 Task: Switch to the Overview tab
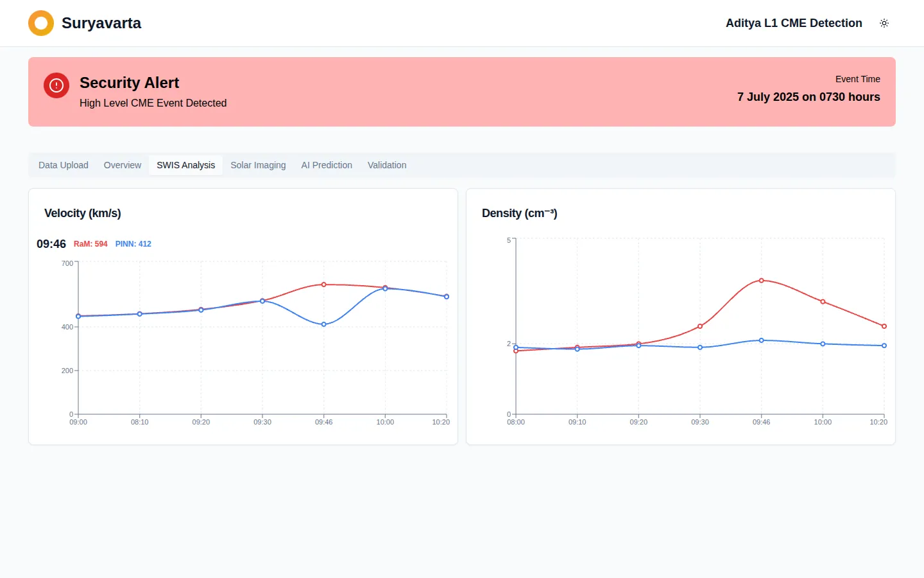pyautogui.click(x=123, y=165)
